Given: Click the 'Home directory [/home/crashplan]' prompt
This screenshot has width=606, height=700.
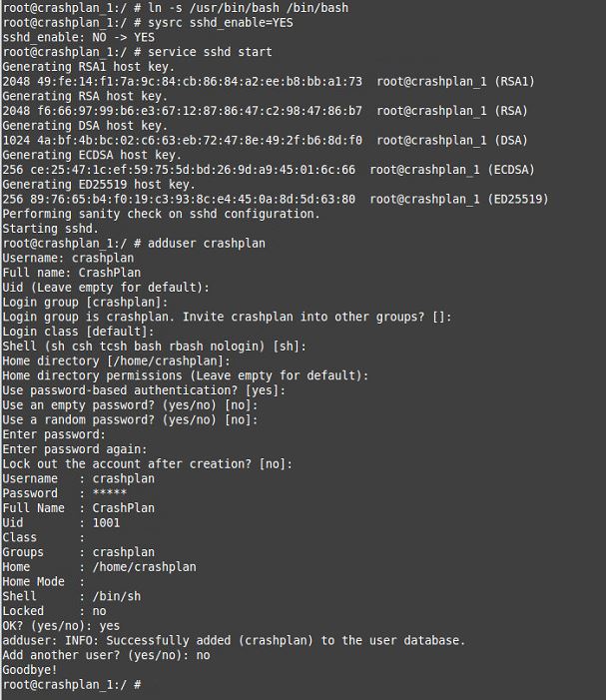Looking at the screenshot, I should point(117,361).
